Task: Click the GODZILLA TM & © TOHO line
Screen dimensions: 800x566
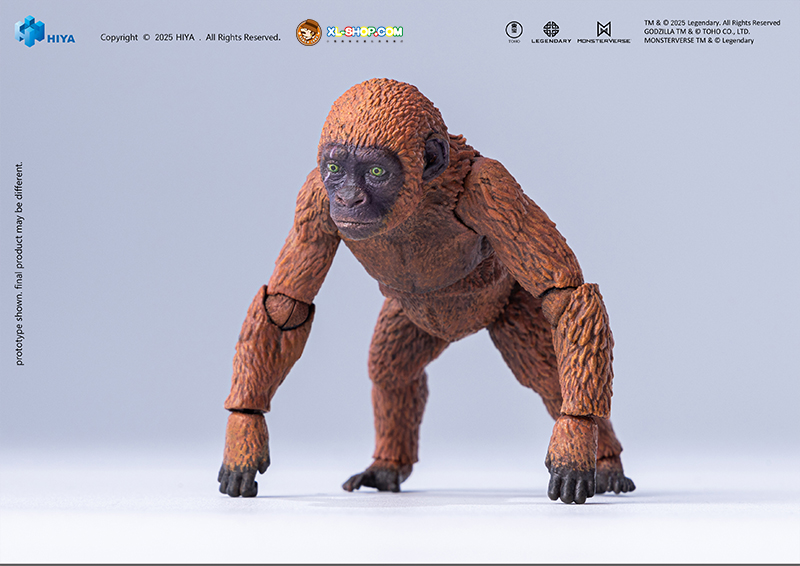Action: [x=699, y=31]
